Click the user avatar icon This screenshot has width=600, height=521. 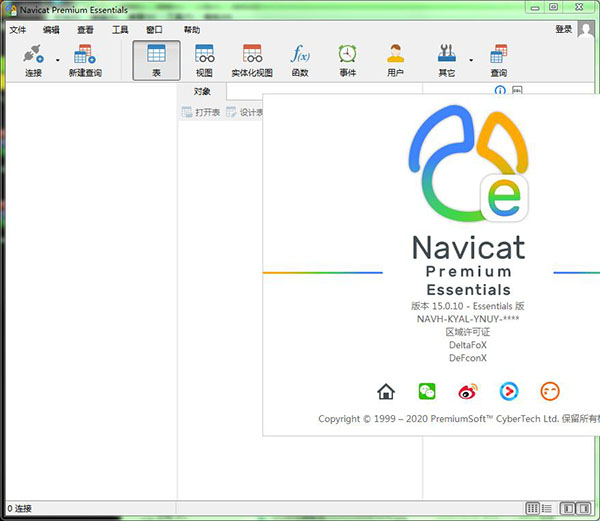click(x=586, y=30)
